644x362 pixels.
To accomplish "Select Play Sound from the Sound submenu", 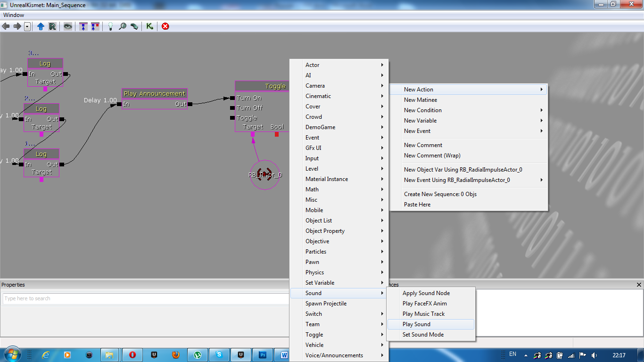I will [x=430, y=324].
